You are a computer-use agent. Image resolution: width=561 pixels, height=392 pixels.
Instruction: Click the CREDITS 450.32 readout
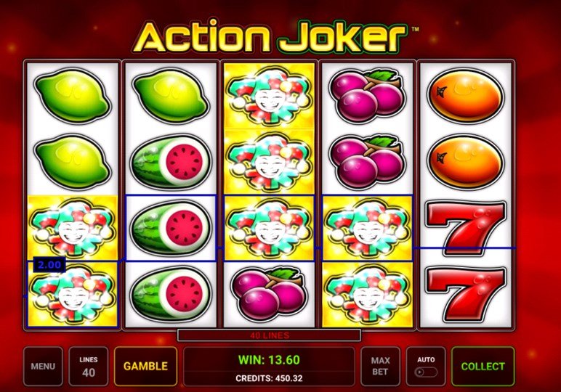(x=269, y=378)
